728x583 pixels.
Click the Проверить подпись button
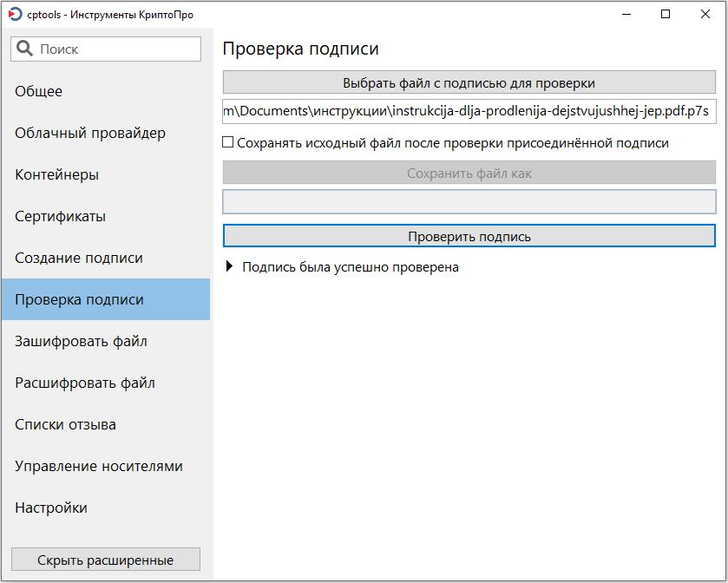point(469,236)
